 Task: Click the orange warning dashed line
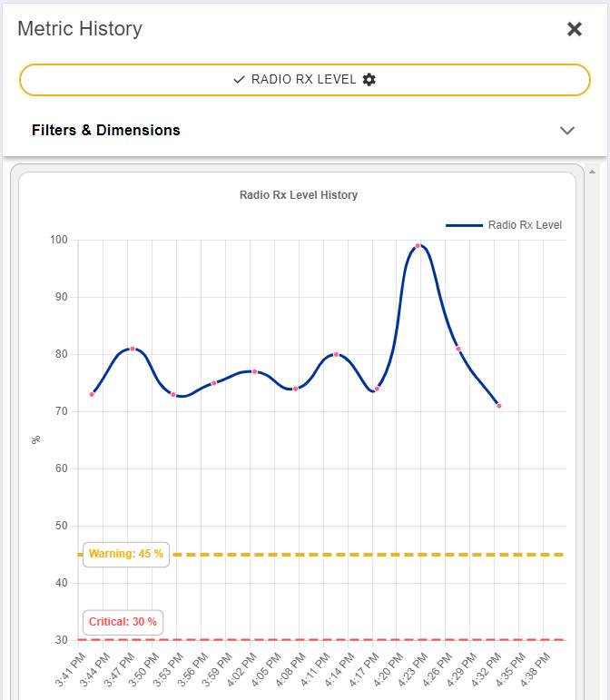point(363,555)
